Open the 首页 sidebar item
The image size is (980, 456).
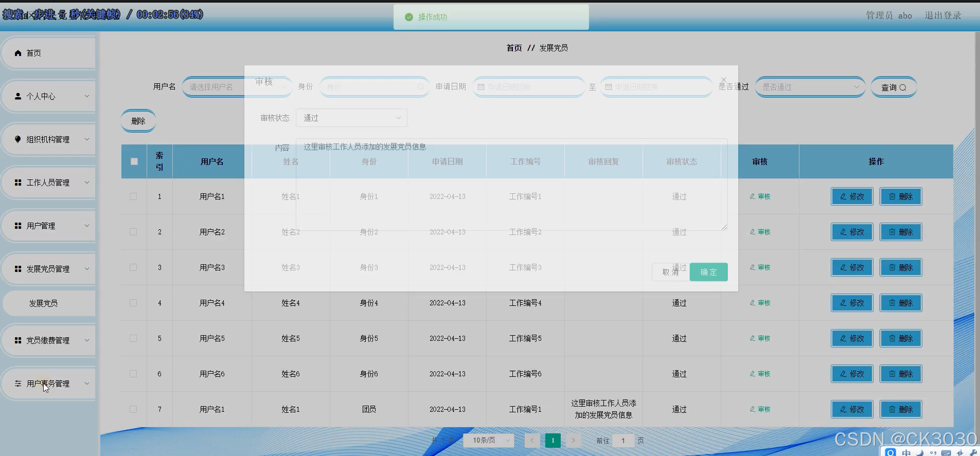[x=48, y=53]
